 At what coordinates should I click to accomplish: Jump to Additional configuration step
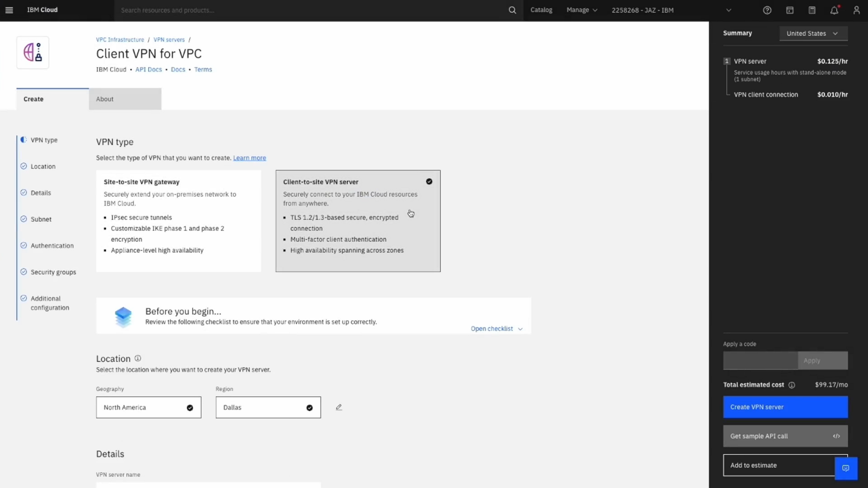click(49, 303)
